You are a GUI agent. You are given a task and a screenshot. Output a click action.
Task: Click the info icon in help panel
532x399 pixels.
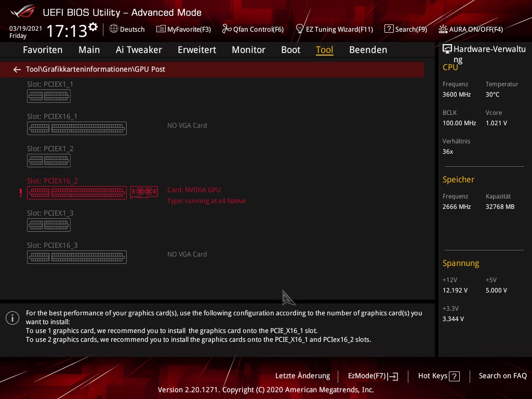coord(12,318)
